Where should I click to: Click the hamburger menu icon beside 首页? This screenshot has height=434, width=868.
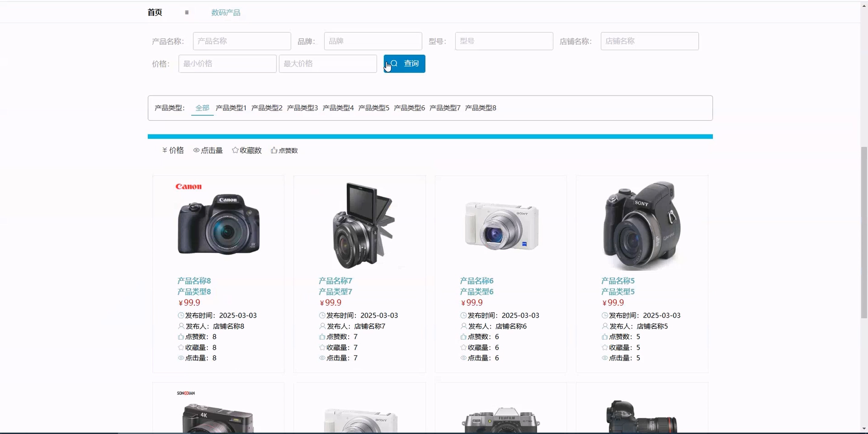click(x=187, y=12)
